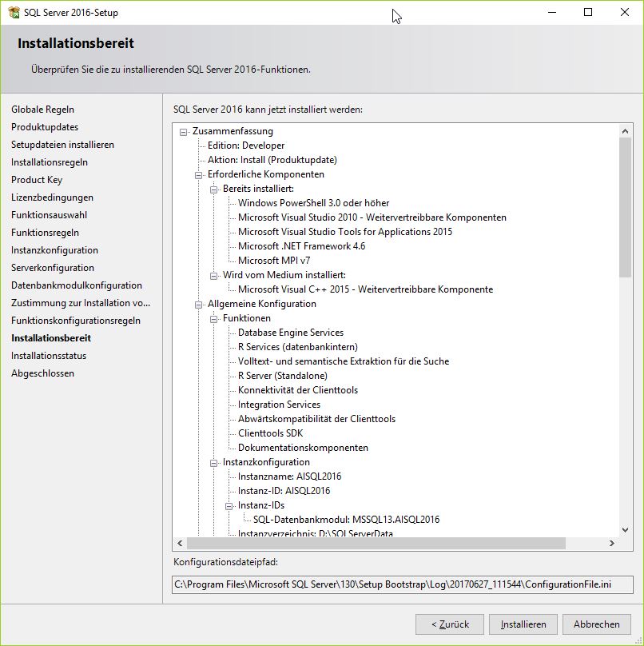Viewport: 644px width, 646px height.
Task: Collapse the Zusammenfassung tree node
Action: [183, 132]
